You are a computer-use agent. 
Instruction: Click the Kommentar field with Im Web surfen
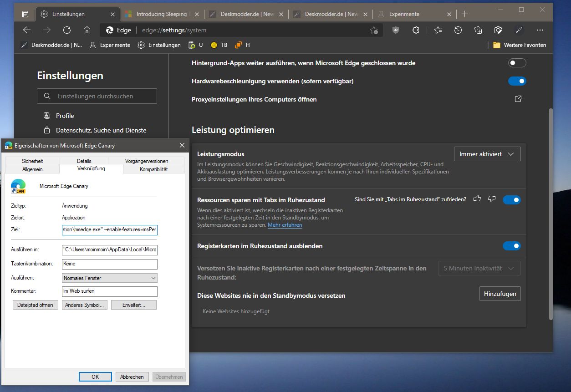tap(110, 291)
